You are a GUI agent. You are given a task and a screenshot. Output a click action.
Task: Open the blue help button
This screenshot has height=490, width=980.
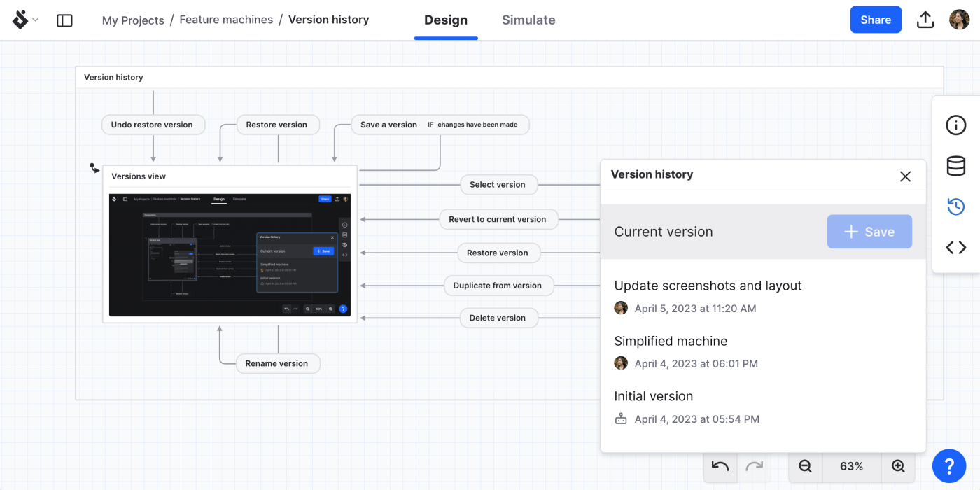(x=949, y=466)
